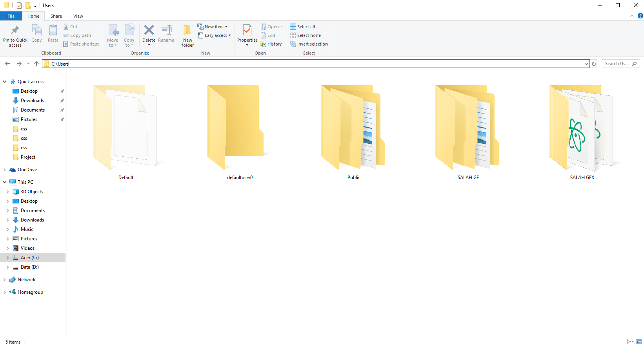
Task: Select the Default folder
Action: [126, 132]
